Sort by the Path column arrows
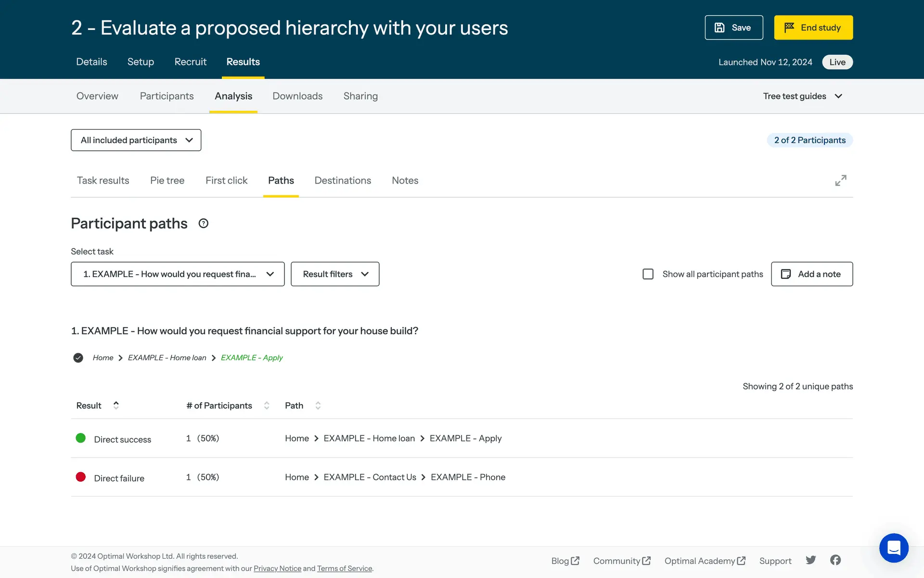924x578 pixels. (318, 406)
